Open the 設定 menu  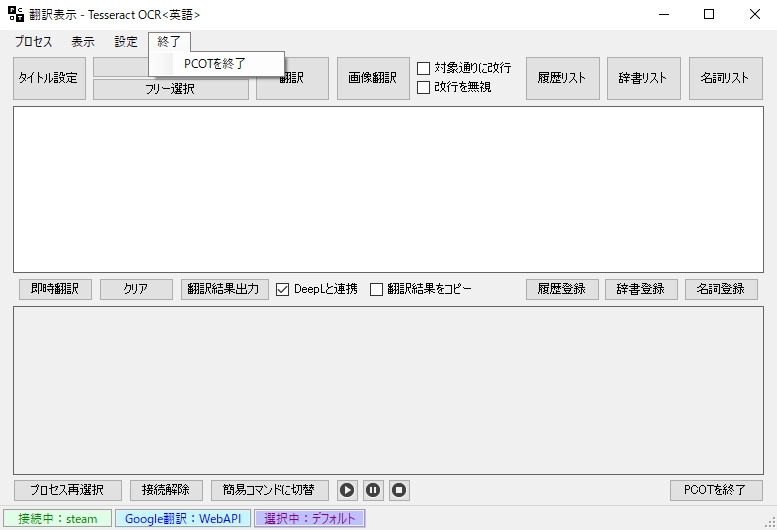point(126,42)
